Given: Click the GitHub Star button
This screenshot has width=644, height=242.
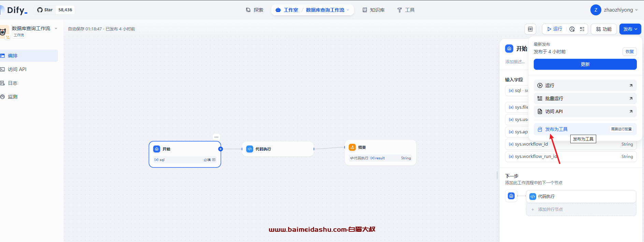Looking at the screenshot, I should click(45, 10).
